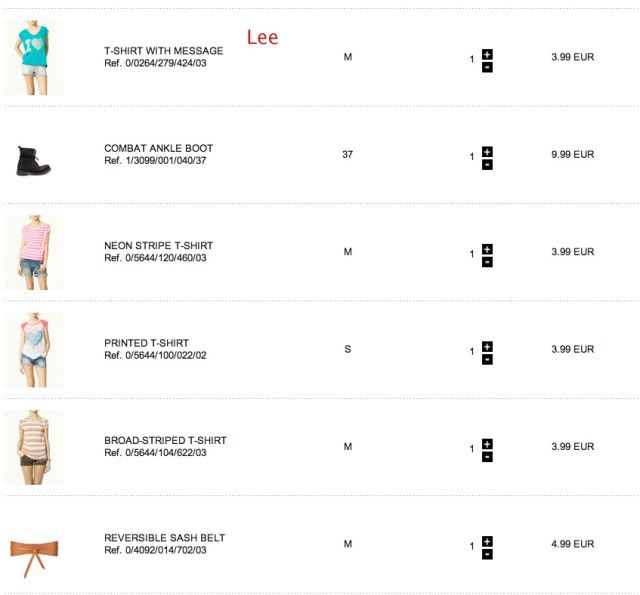Add one more Neon Stripe T-shirt
The height and width of the screenshot is (595, 640).
click(487, 248)
